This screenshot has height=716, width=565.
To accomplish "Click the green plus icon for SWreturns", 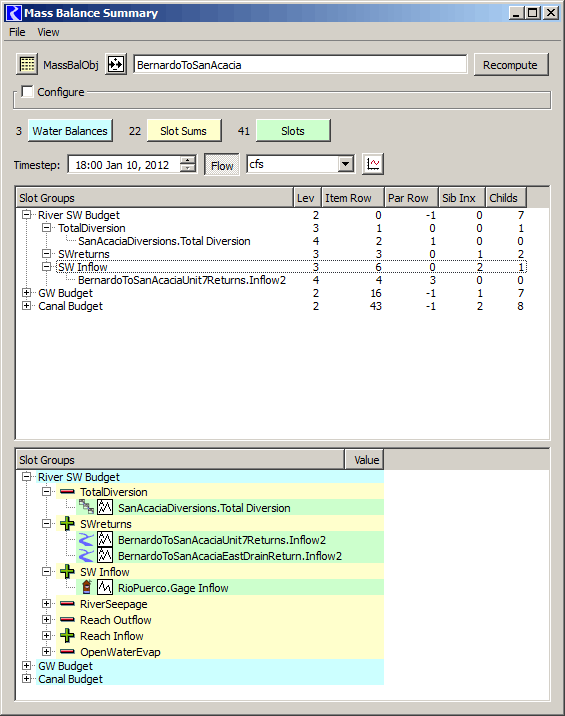I will (67, 524).
